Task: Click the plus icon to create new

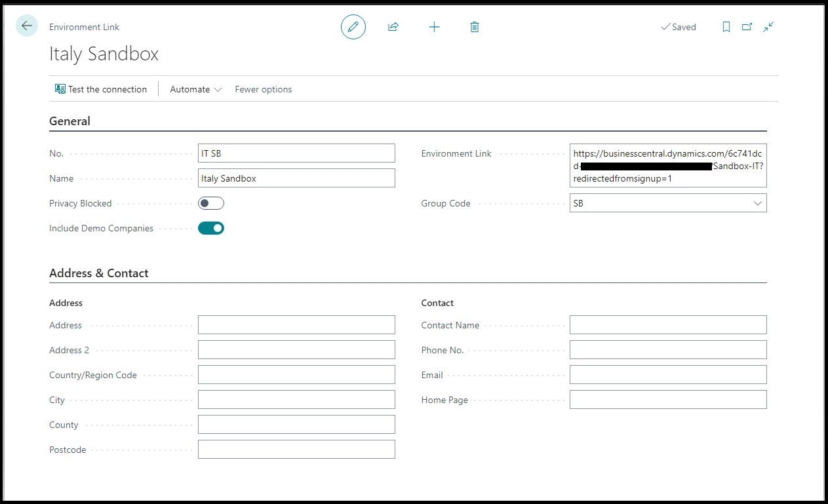Action: coord(434,27)
